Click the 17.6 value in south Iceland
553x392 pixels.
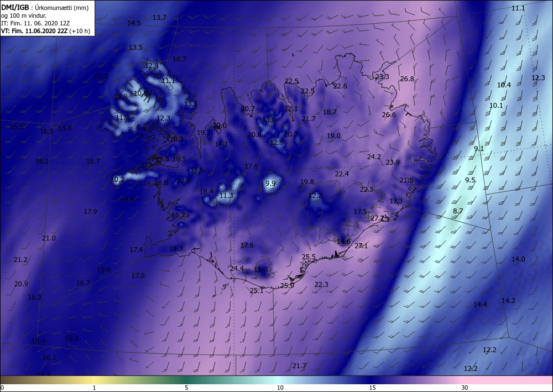[247, 245]
